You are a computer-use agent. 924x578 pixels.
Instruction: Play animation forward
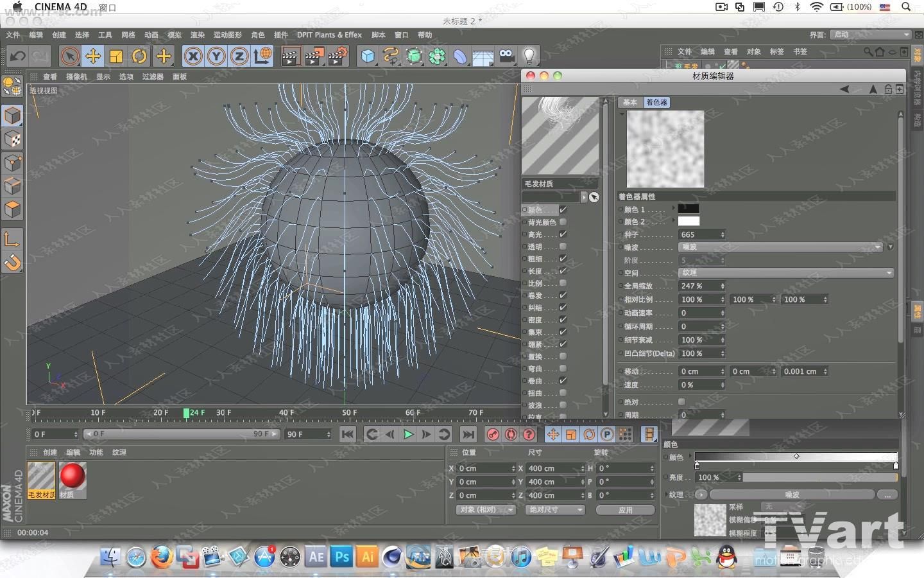point(408,435)
